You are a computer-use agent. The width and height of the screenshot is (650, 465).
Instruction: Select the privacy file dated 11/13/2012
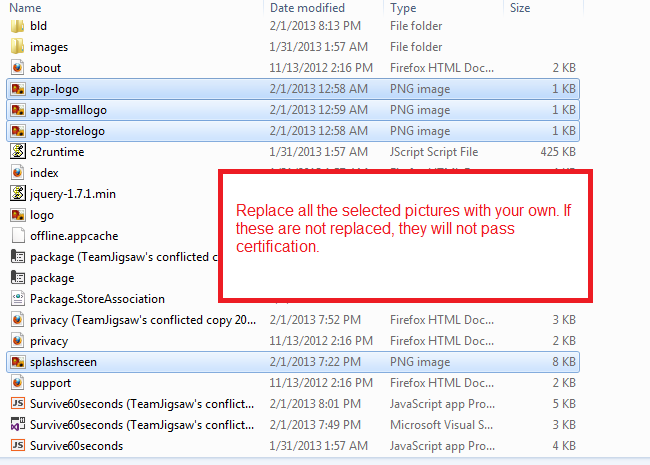pos(49,340)
